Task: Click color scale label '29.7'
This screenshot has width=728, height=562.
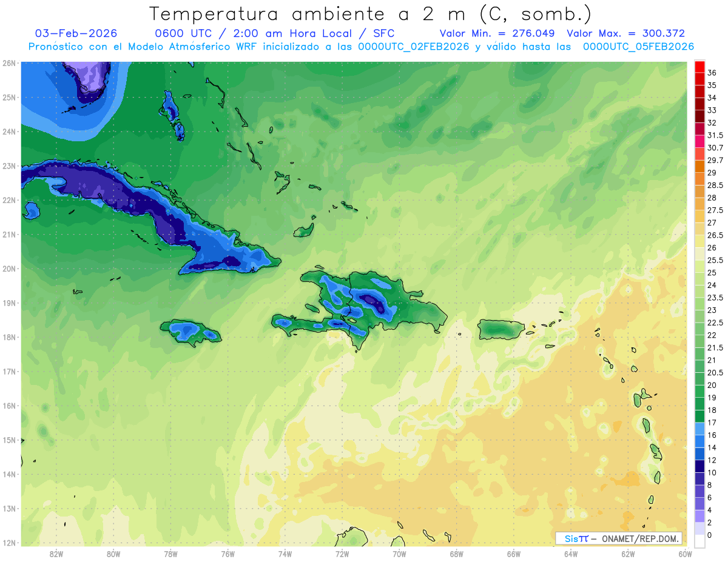Action: [715, 160]
